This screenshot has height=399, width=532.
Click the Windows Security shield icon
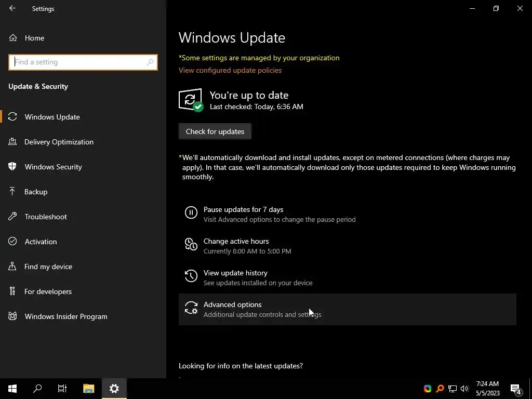coord(12,166)
